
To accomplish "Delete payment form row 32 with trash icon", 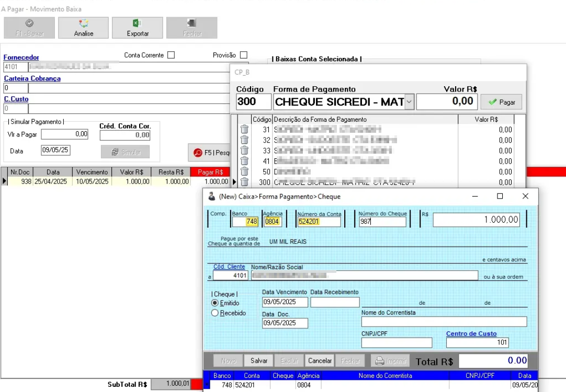I will pyautogui.click(x=244, y=140).
